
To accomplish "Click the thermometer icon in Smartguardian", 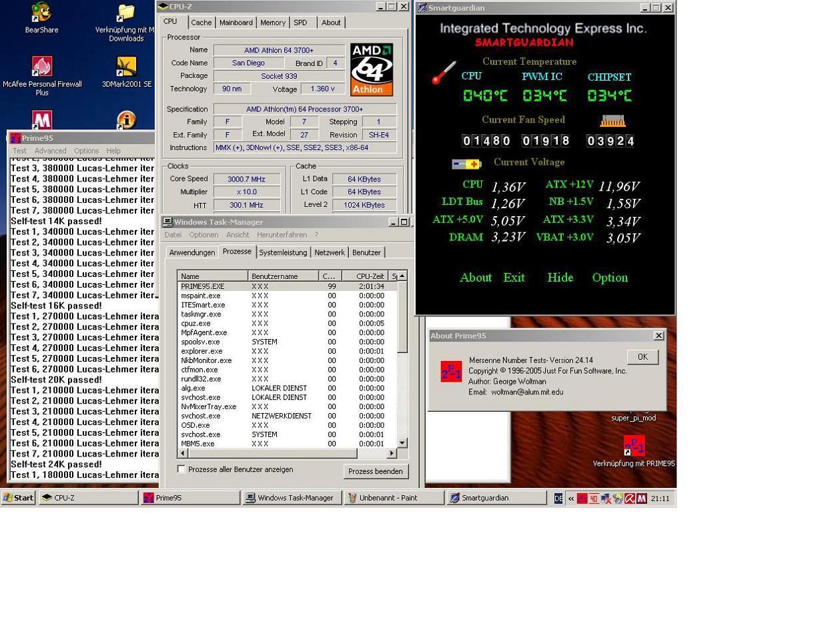I will coord(443,73).
